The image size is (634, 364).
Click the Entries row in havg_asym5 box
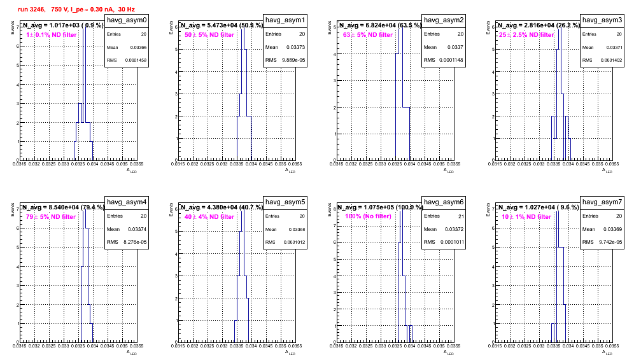(x=285, y=216)
